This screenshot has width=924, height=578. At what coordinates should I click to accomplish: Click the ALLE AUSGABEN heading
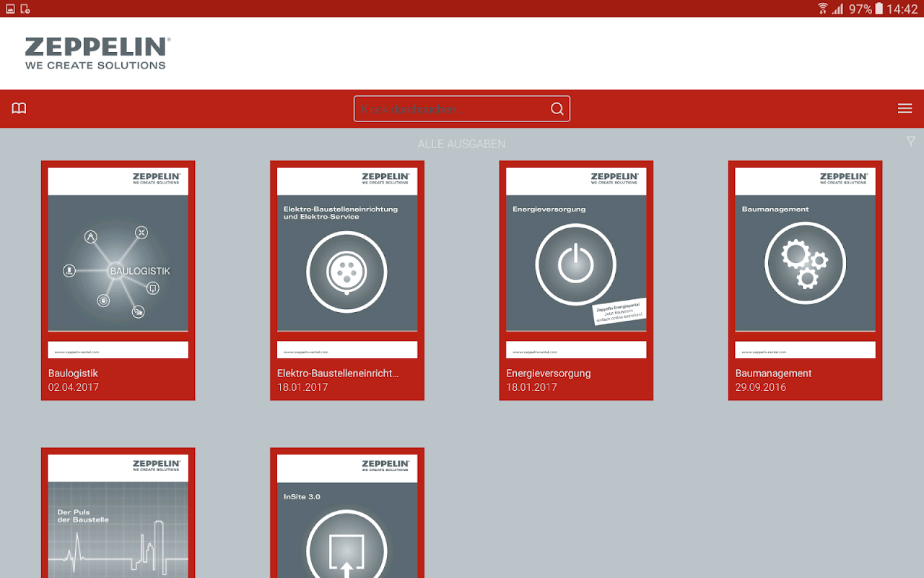pyautogui.click(x=462, y=144)
